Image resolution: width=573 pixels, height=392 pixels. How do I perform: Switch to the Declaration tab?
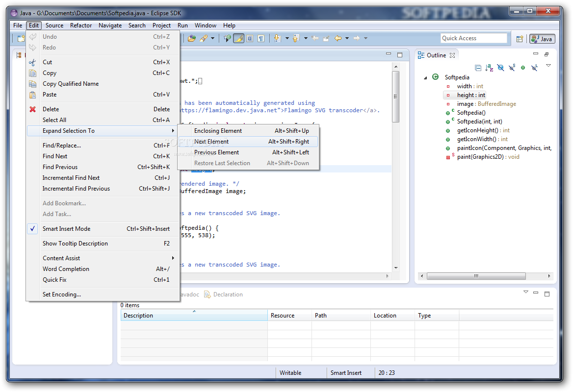[223, 294]
